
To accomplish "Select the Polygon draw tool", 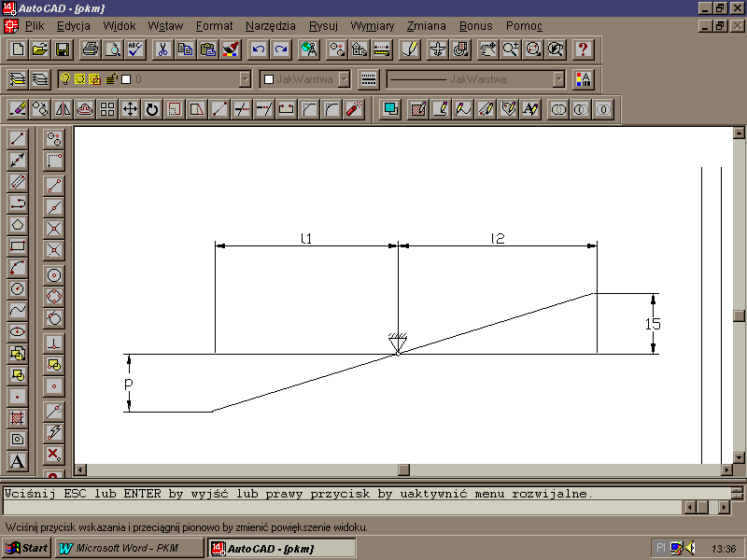I will click(x=18, y=224).
